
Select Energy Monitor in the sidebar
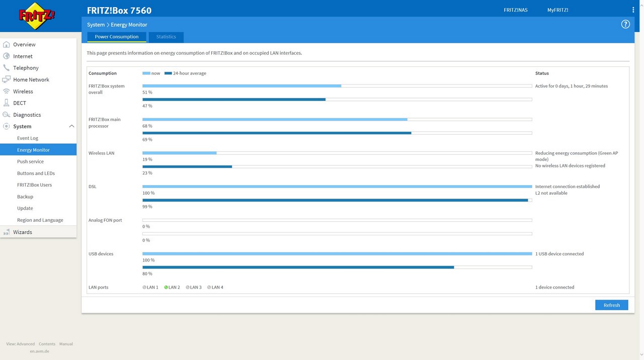(x=38, y=150)
